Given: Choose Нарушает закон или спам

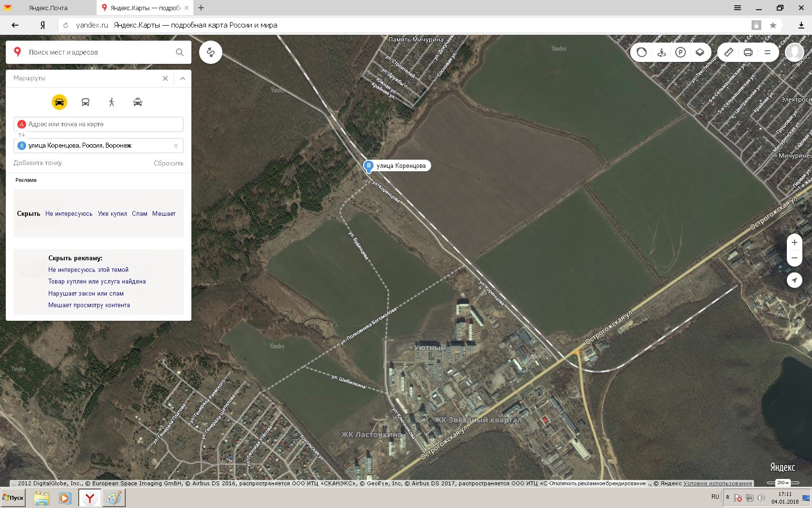Looking at the screenshot, I should 86,294.
